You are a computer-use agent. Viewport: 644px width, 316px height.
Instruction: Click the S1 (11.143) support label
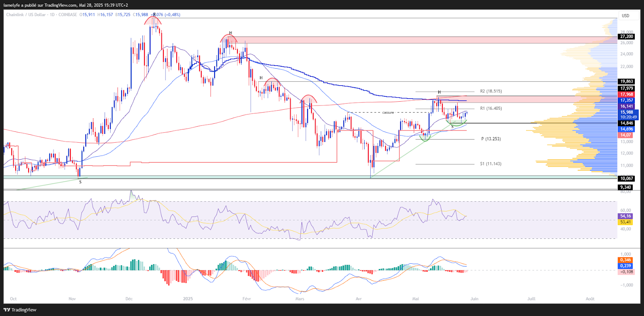(491, 164)
